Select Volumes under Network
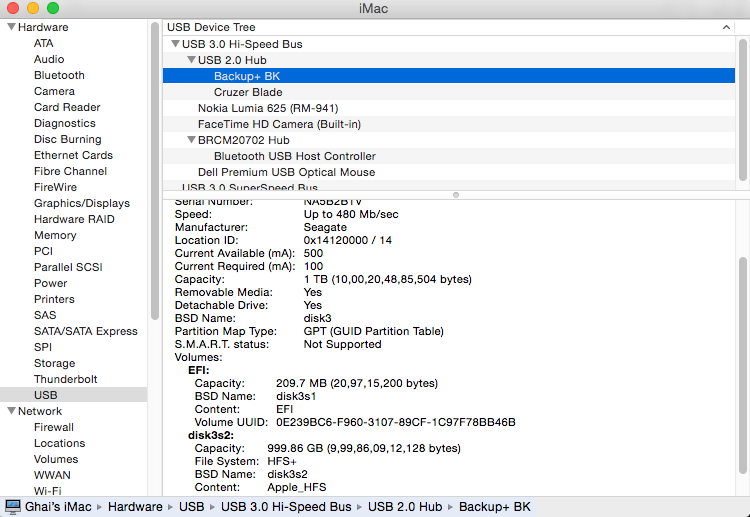Viewport: 750px width, 517px height. point(56,459)
